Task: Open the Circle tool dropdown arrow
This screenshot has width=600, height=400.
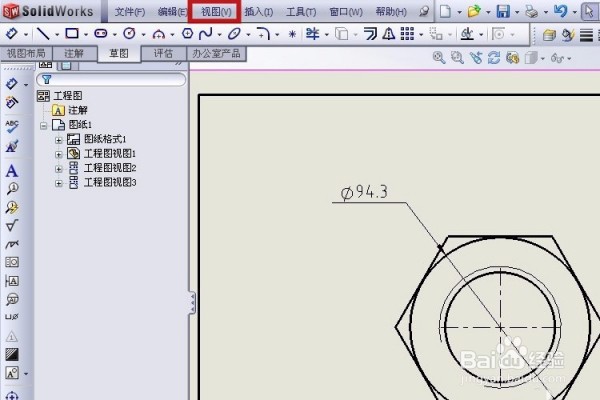Action: coord(143,34)
